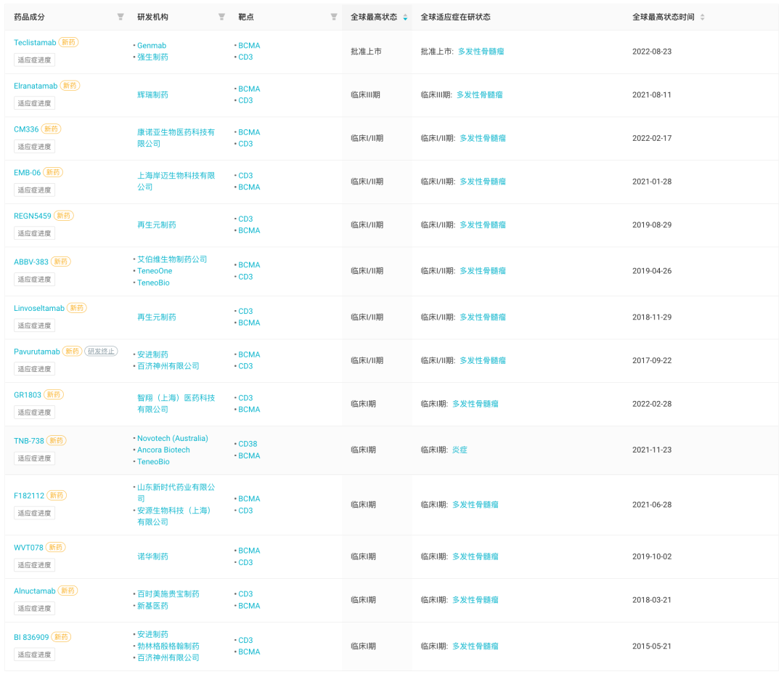Screen dimensions: 784x677
Task: Click CD38 target in TNB-738 row
Action: pos(248,444)
